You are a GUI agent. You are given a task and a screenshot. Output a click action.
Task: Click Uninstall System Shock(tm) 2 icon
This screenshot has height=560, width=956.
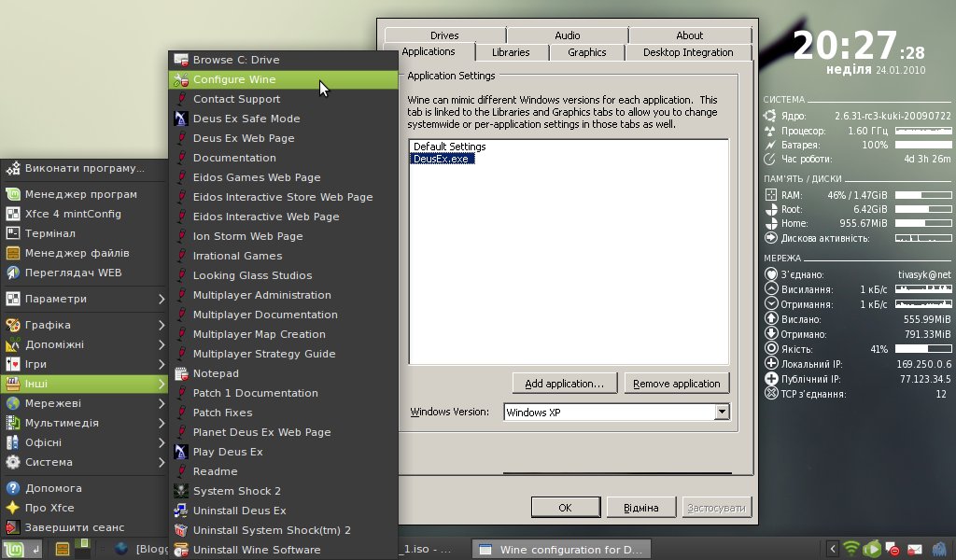[x=181, y=530]
